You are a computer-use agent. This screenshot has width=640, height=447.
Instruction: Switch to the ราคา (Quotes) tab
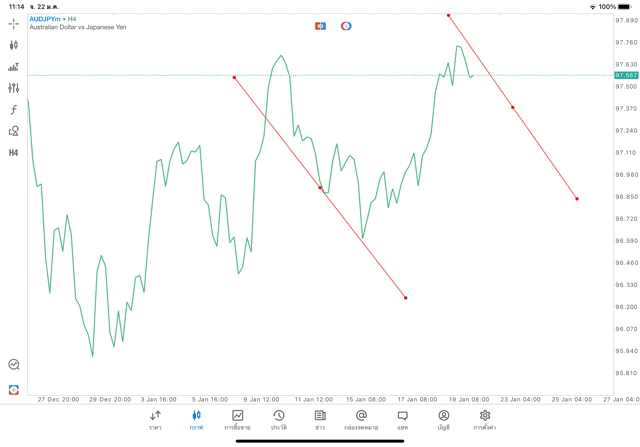155,420
